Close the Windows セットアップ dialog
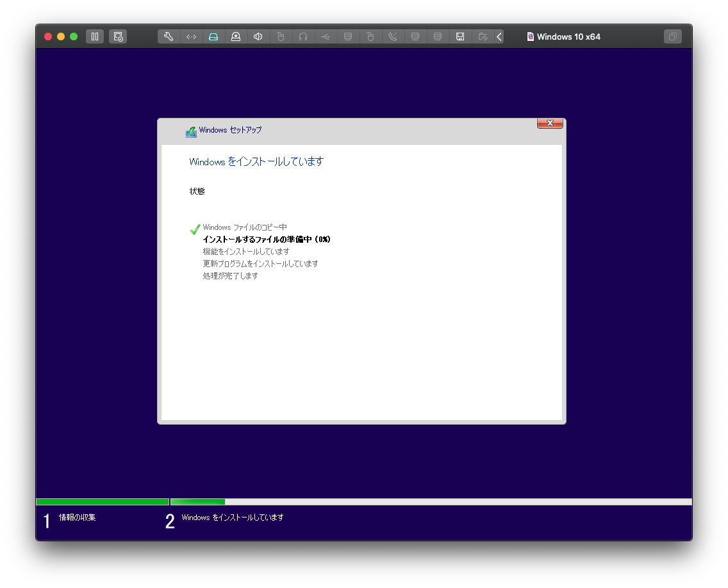This screenshot has width=728, height=588. tap(550, 123)
